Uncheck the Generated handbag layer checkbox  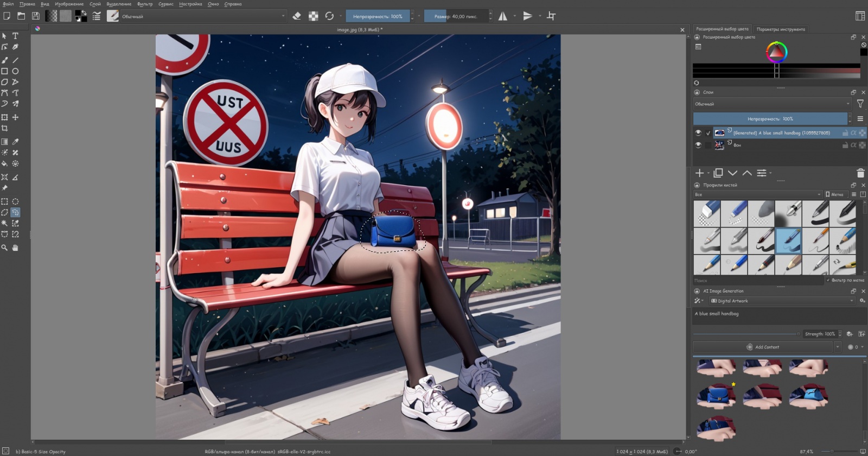point(708,133)
